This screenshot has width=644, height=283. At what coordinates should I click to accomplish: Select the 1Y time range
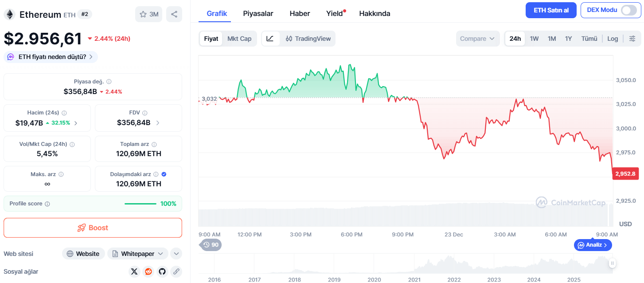(568, 39)
